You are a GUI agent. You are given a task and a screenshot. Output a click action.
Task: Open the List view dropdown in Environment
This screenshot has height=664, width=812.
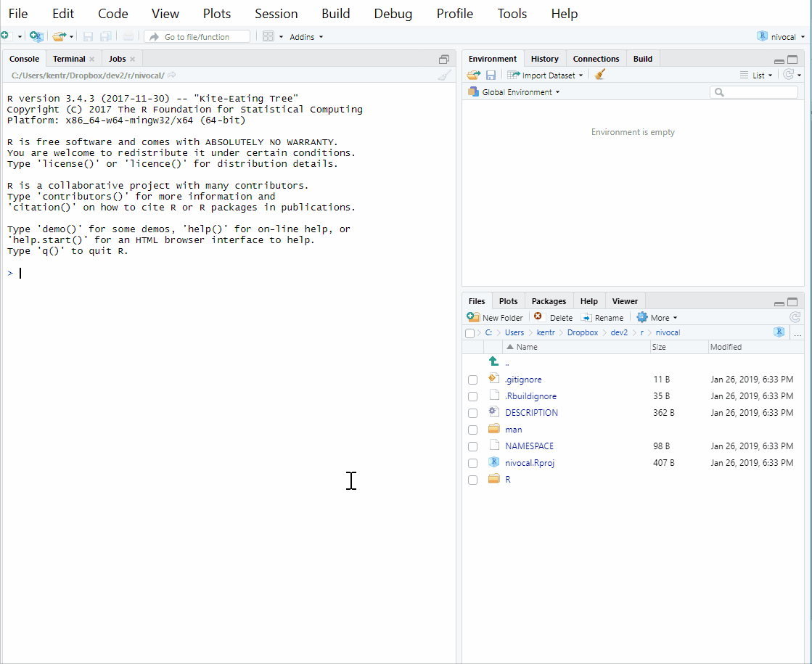(755, 75)
